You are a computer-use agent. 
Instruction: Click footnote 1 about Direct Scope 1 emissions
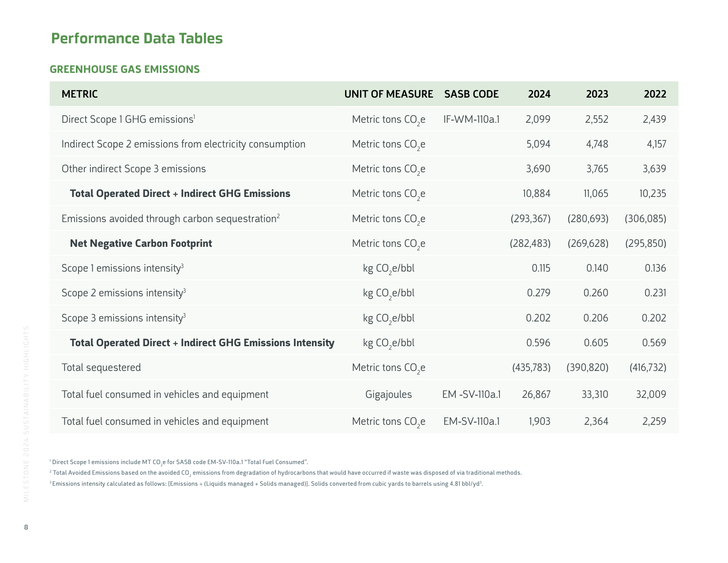179,462
